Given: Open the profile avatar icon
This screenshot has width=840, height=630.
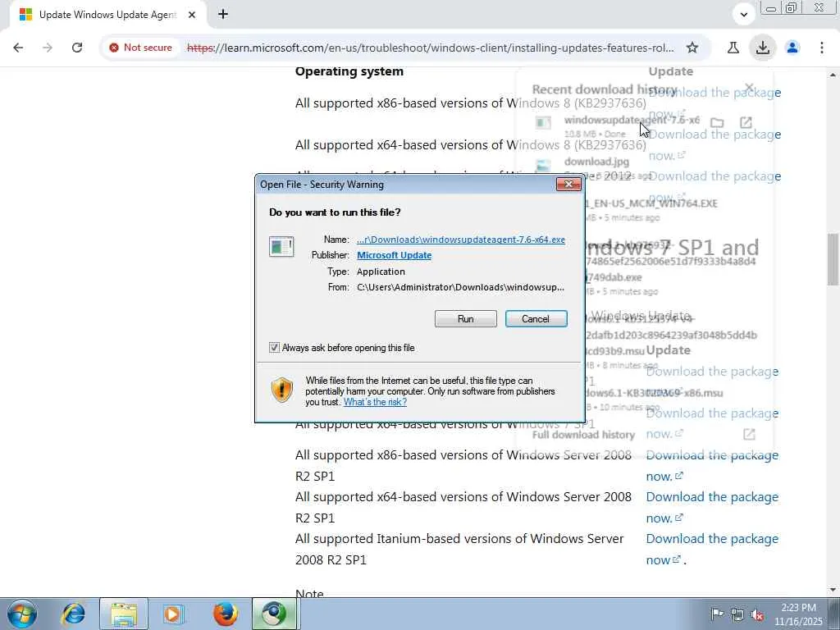Looking at the screenshot, I should tap(792, 48).
